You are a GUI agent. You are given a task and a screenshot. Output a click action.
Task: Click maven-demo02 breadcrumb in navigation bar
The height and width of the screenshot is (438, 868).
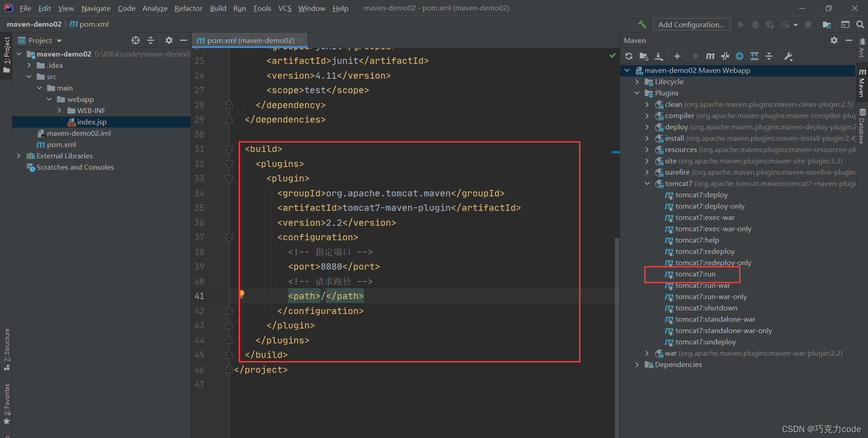(x=34, y=24)
